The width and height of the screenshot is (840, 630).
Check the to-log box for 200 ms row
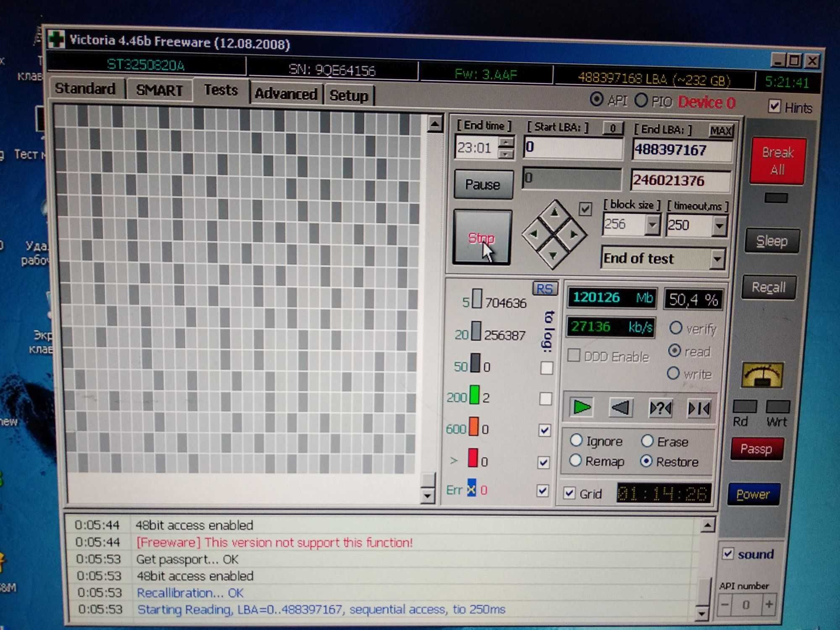pos(546,398)
